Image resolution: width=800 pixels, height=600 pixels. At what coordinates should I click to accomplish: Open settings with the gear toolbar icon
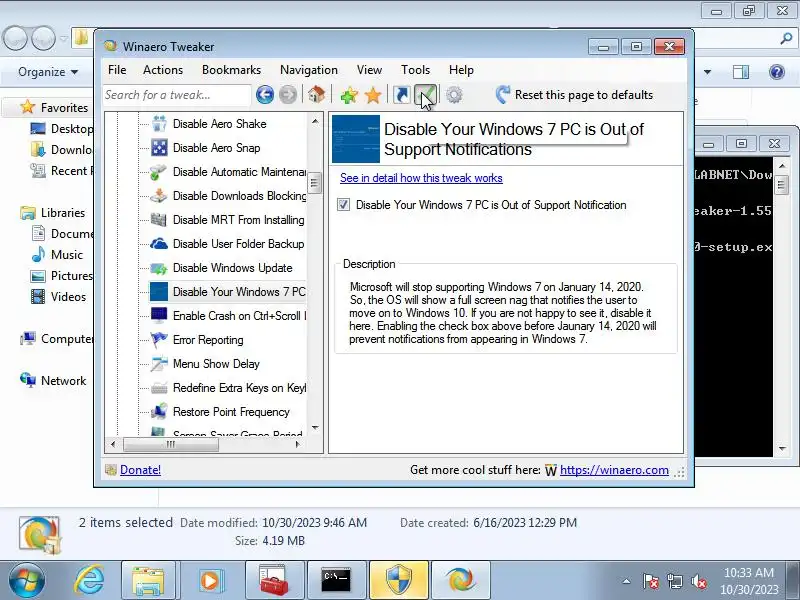point(454,95)
